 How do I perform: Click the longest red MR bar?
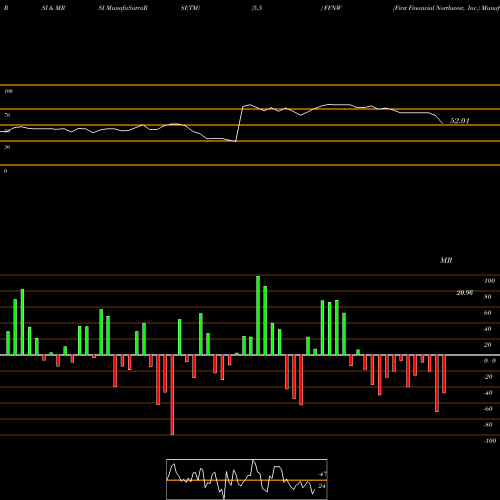pyautogui.click(x=172, y=395)
